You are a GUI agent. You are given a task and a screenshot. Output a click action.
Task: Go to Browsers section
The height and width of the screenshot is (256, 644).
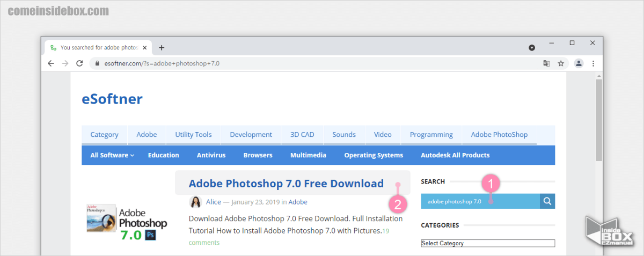[258, 155]
